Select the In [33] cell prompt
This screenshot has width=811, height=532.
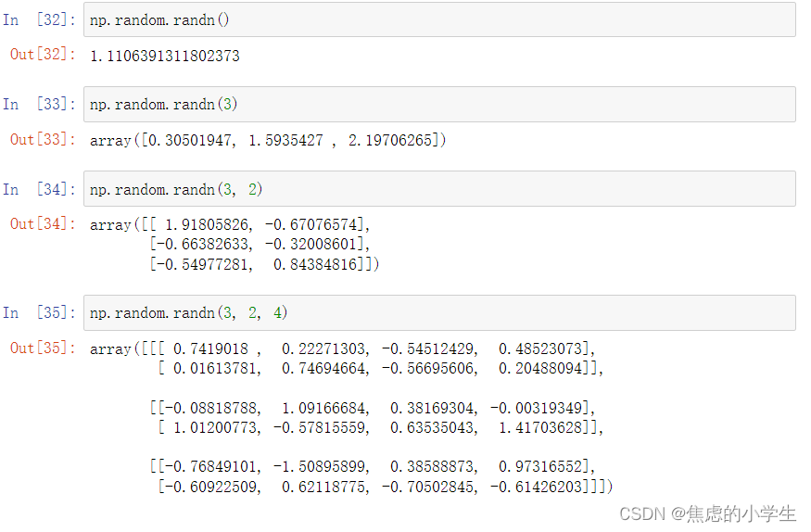click(x=39, y=104)
